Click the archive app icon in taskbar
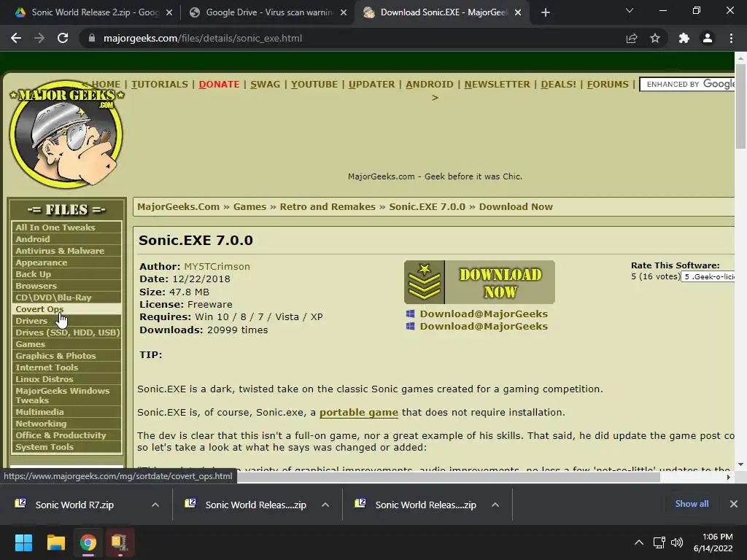 pos(120,542)
